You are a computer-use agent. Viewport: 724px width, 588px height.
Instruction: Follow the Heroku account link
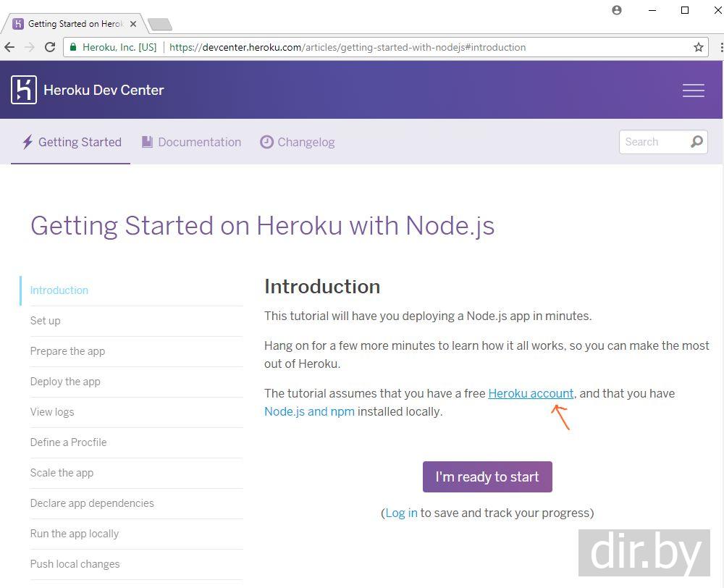point(531,393)
